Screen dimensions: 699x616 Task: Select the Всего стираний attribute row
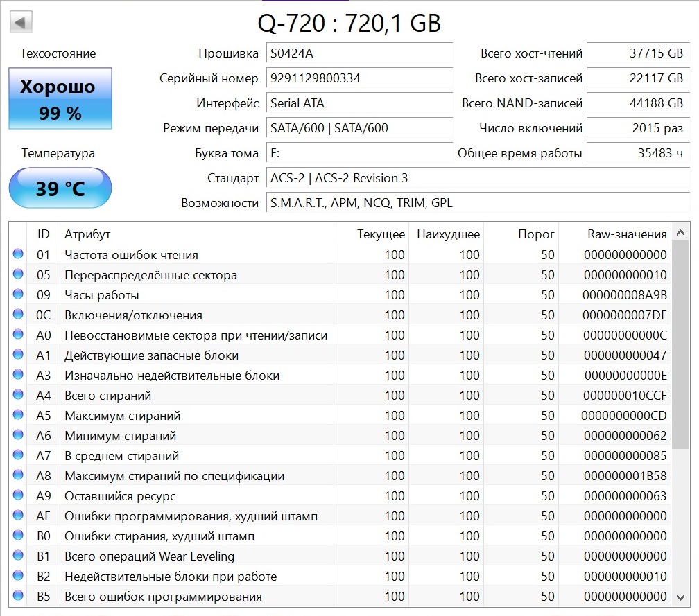pos(340,395)
